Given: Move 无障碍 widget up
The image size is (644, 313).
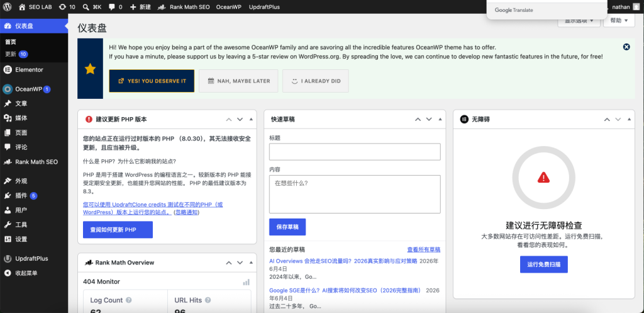Looking at the screenshot, I should (x=607, y=119).
